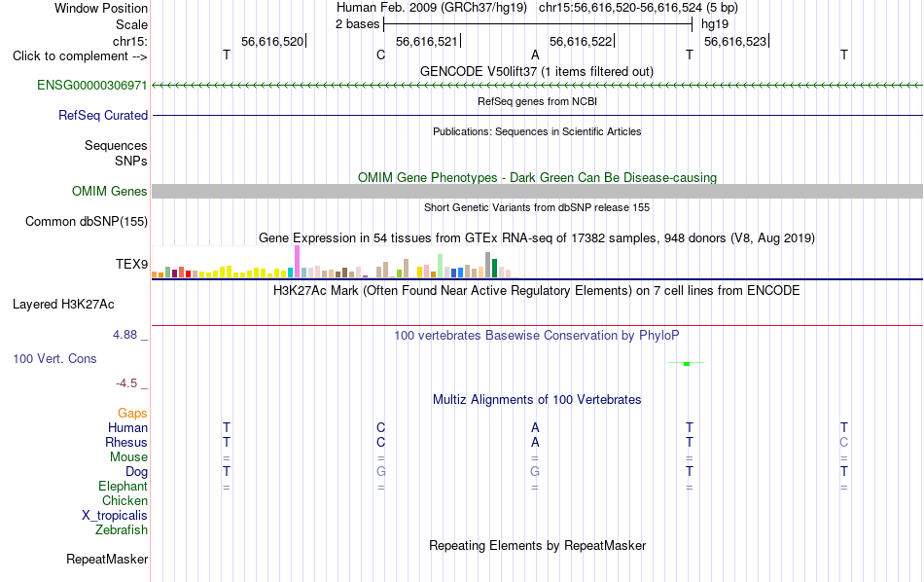Open the RefSeq Curated track label
924x582 pixels.
coord(102,115)
